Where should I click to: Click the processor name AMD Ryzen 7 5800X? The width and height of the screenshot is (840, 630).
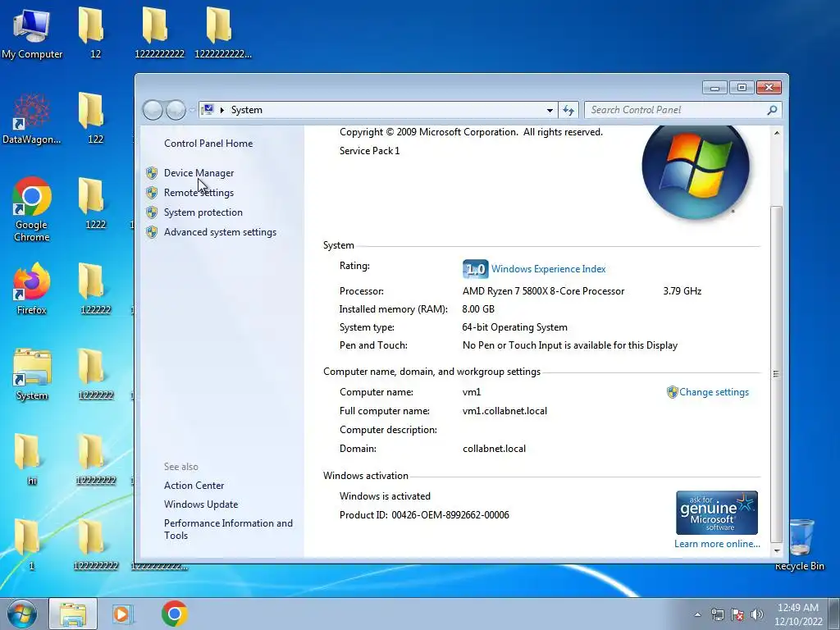[543, 291]
